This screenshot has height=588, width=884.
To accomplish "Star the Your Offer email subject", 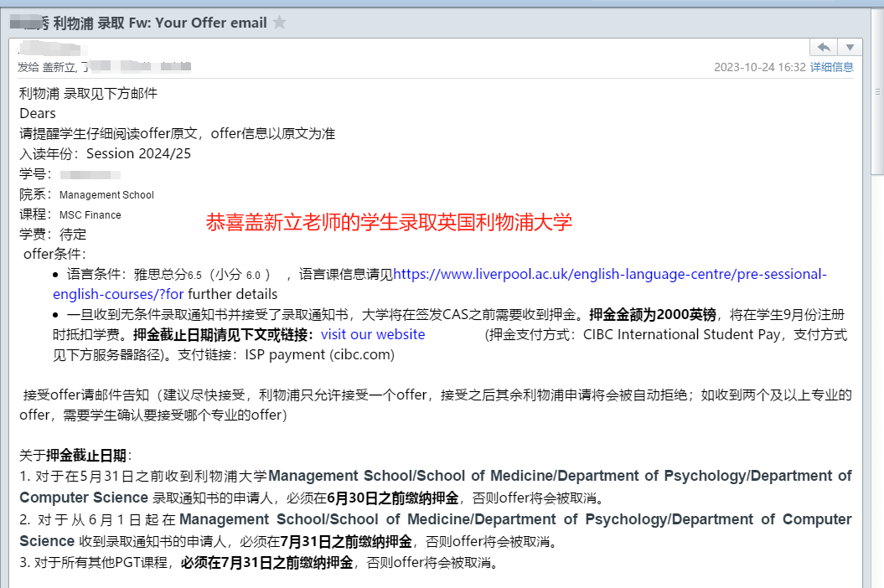I will click(280, 23).
